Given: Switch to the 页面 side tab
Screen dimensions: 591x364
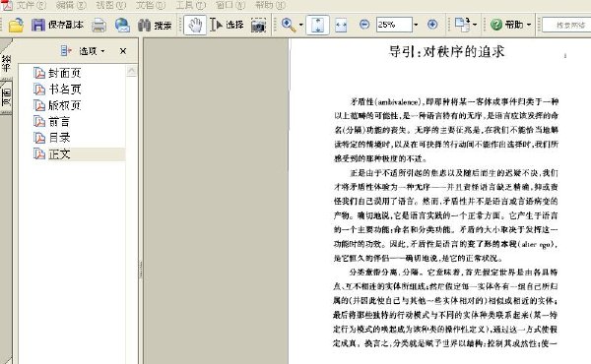Looking at the screenshot, I should coord(7,96).
